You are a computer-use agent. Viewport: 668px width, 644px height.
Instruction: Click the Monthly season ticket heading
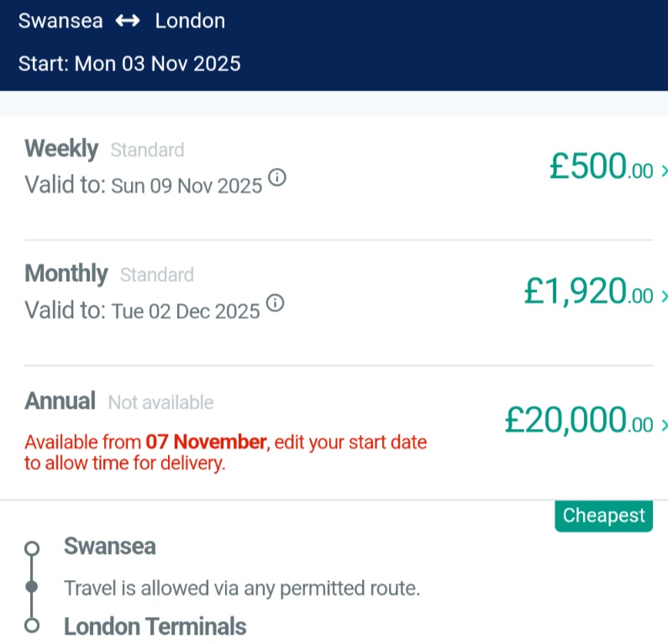click(x=66, y=274)
